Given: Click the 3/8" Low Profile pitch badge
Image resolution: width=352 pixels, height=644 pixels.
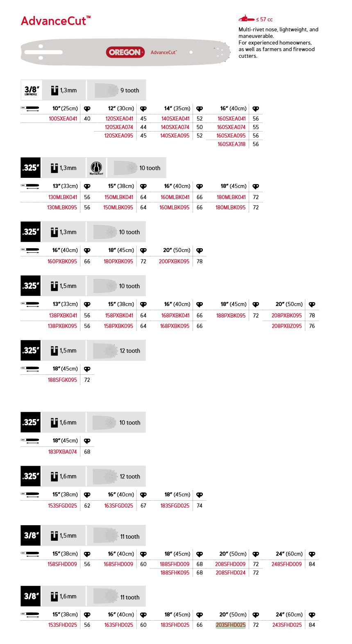Looking at the screenshot, I should [31, 90].
